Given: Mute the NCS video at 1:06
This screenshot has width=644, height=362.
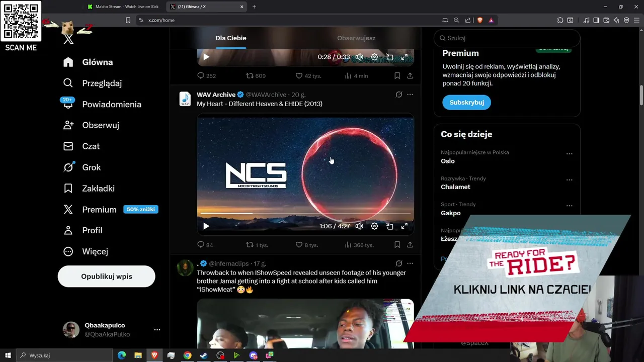Looking at the screenshot, I should 359,226.
